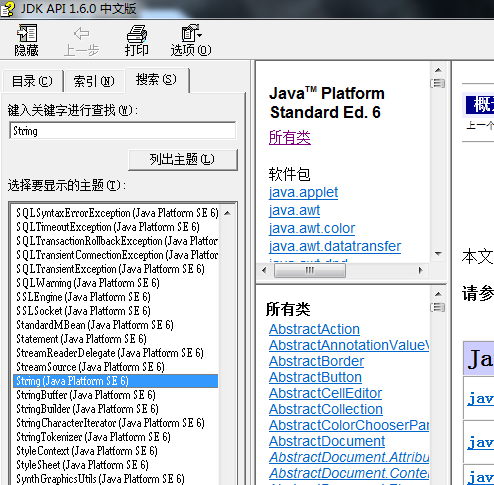Click the keyword search input field
494x485 pixels.
(x=123, y=131)
